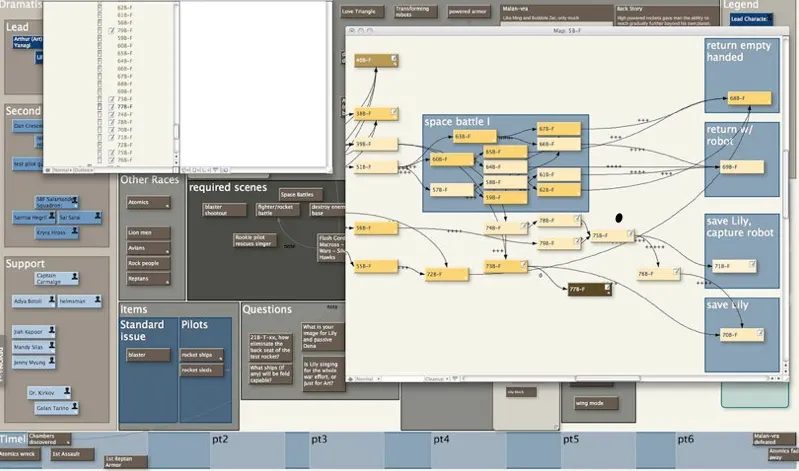This screenshot has height=471, width=799.
Task: Click the pt4 timeline section label
Action: click(x=441, y=439)
